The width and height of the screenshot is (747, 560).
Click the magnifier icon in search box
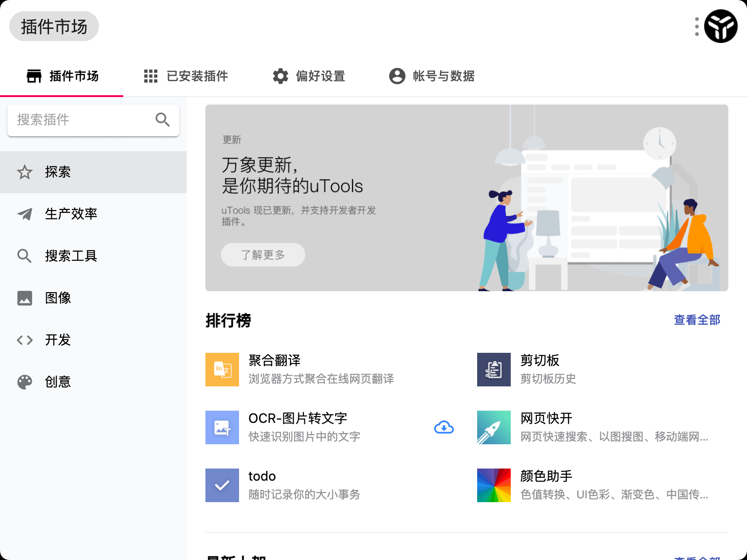[x=162, y=120]
